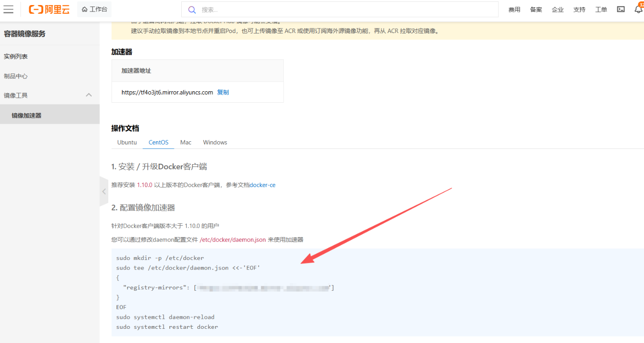Click the 操作文档 section heading
This screenshot has width=644, height=343.
click(x=125, y=128)
